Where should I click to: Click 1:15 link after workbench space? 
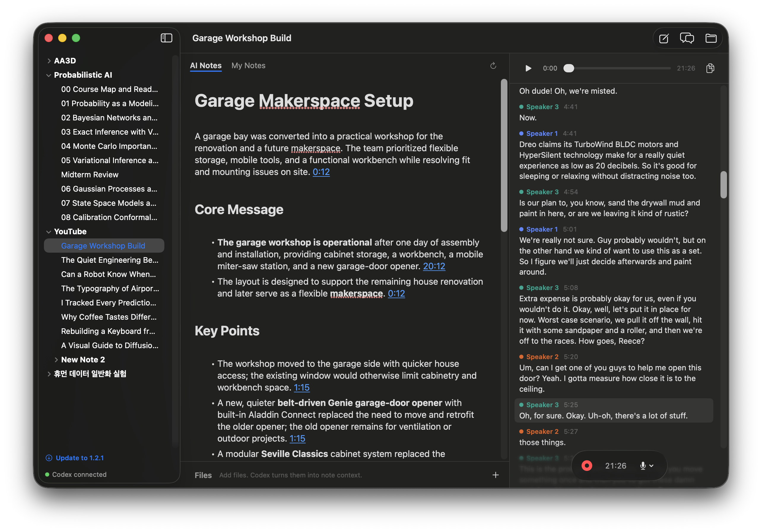pos(301,387)
